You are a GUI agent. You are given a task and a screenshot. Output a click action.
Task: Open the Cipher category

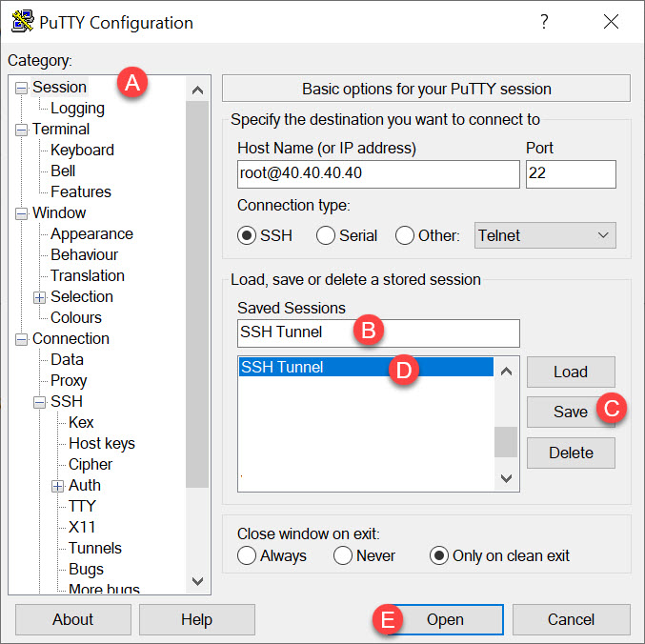[91, 465]
